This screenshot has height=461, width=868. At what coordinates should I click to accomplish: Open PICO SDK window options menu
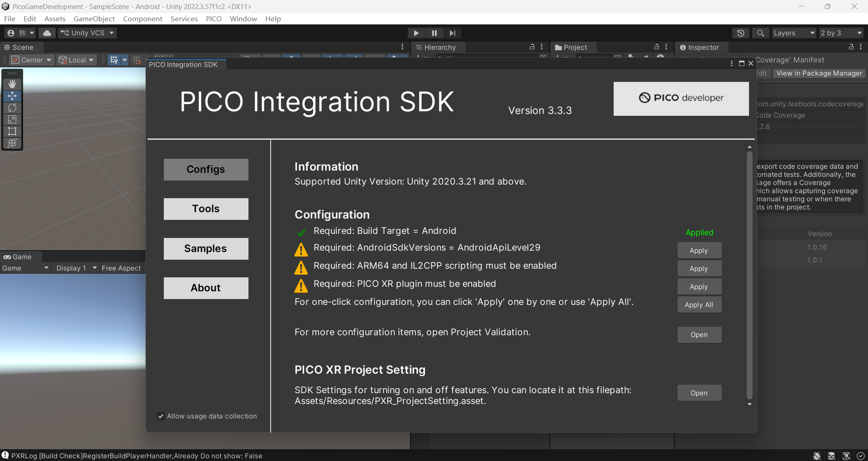(732, 63)
